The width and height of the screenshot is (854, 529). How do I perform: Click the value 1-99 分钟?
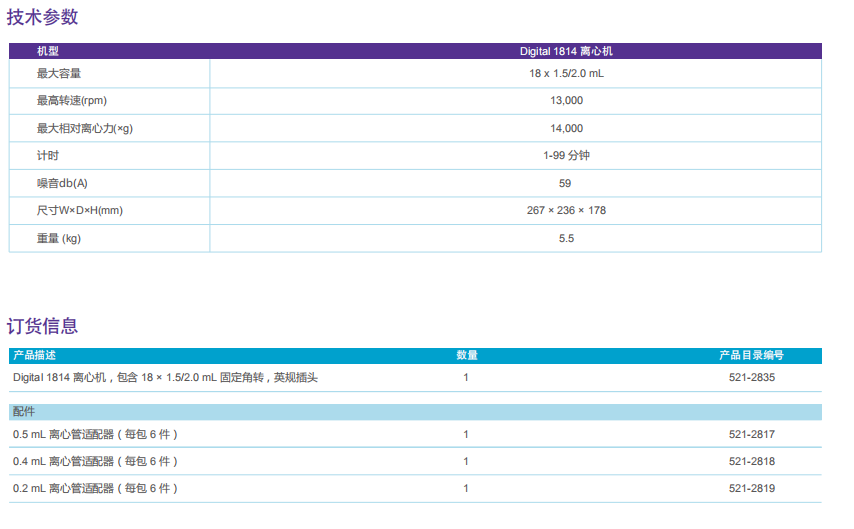566,155
